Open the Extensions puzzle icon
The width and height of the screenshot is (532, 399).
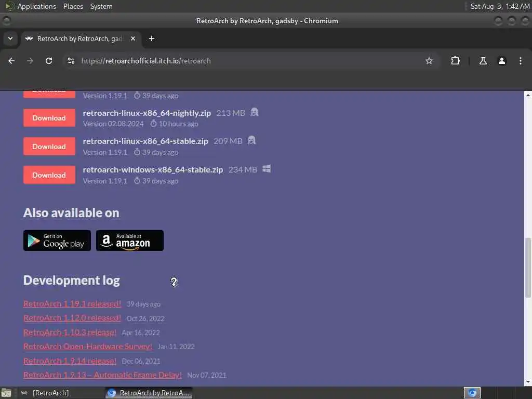(455, 61)
